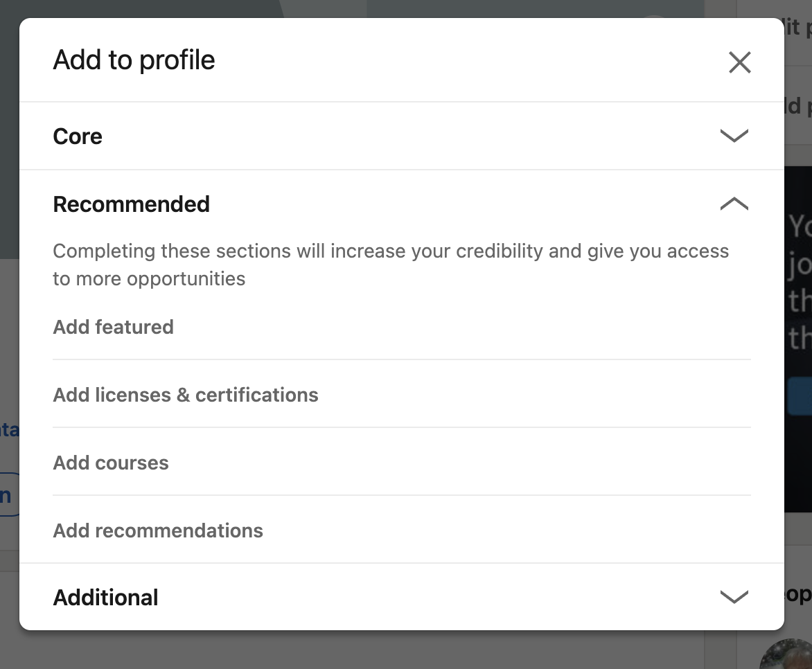This screenshot has width=812, height=669.
Task: Click the blue button behind the dialog
Action: [799, 396]
